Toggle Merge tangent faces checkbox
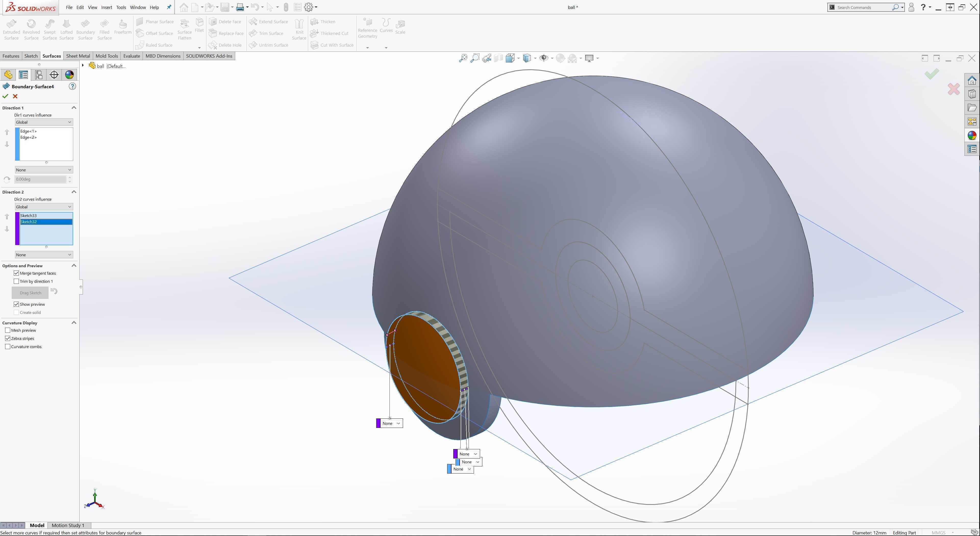Image resolution: width=980 pixels, height=536 pixels. [16, 273]
